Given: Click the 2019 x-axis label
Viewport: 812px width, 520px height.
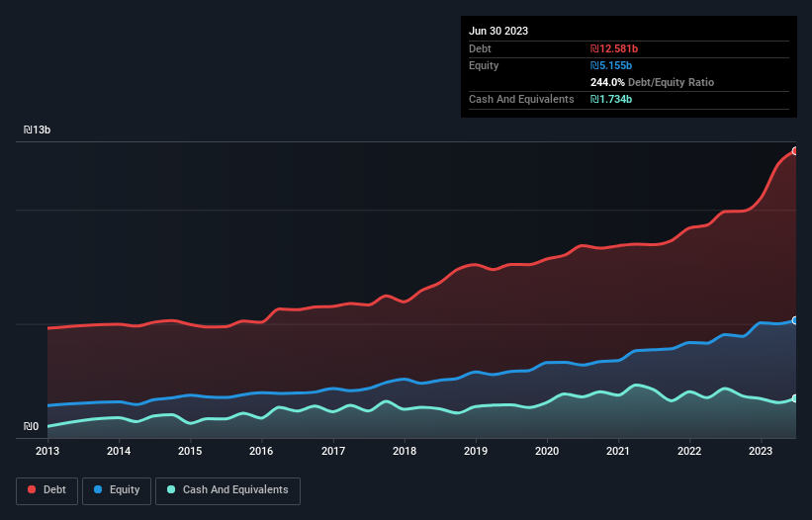Looking at the screenshot, I should [476, 451].
